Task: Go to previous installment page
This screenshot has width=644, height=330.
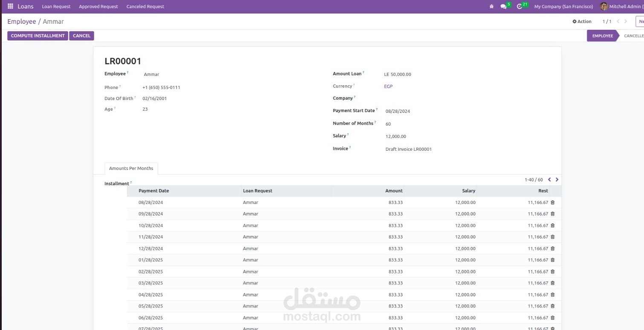Action: pos(549,180)
